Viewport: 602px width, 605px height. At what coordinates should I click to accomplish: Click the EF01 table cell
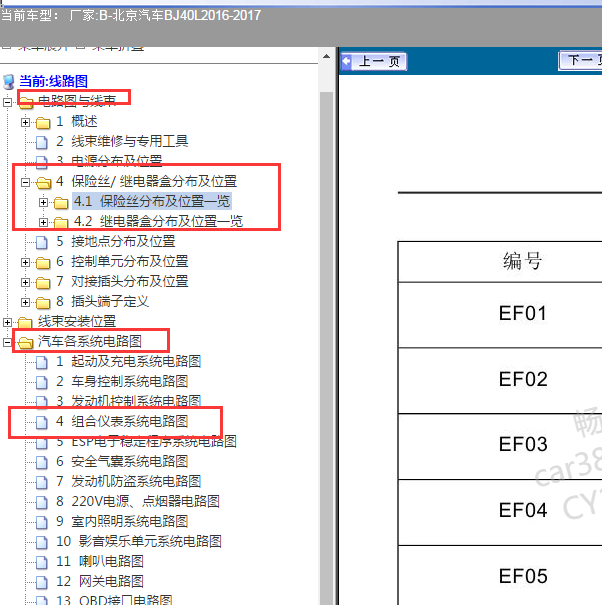tap(500, 315)
